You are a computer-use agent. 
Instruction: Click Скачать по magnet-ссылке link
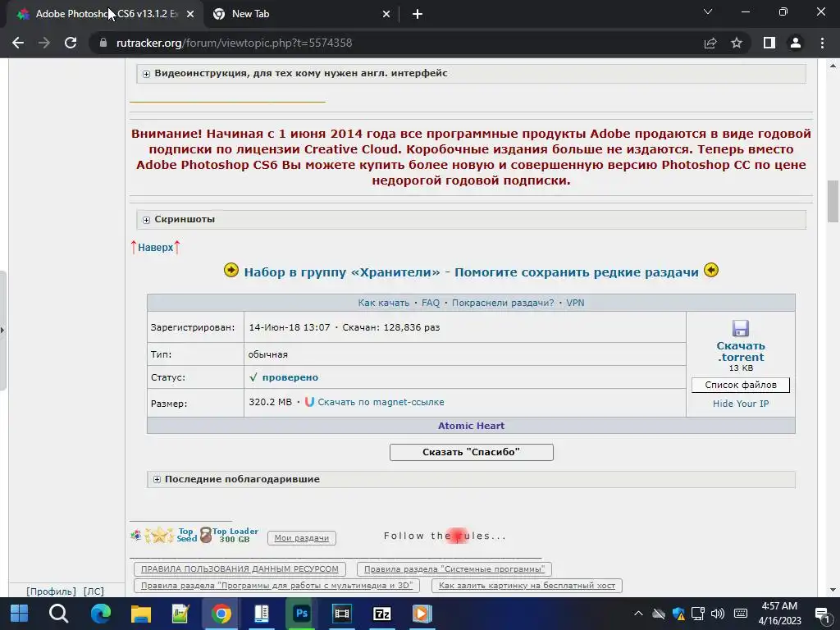(x=381, y=402)
